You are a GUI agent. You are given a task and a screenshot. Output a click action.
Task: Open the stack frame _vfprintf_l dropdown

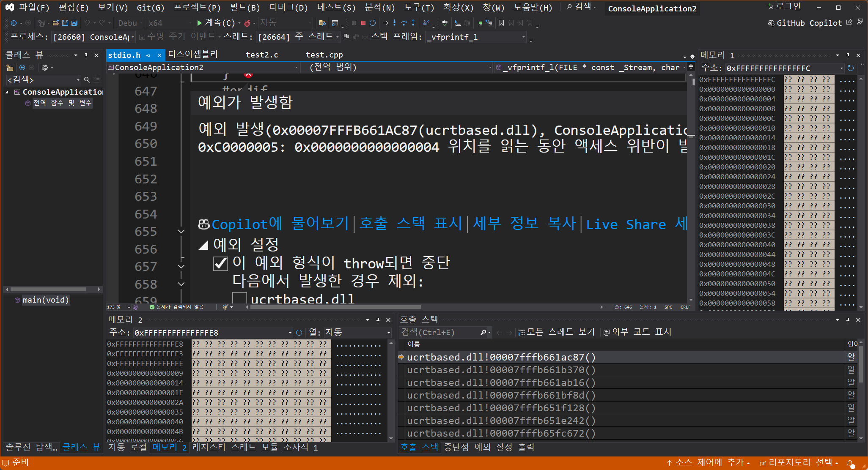pyautogui.click(x=476, y=37)
